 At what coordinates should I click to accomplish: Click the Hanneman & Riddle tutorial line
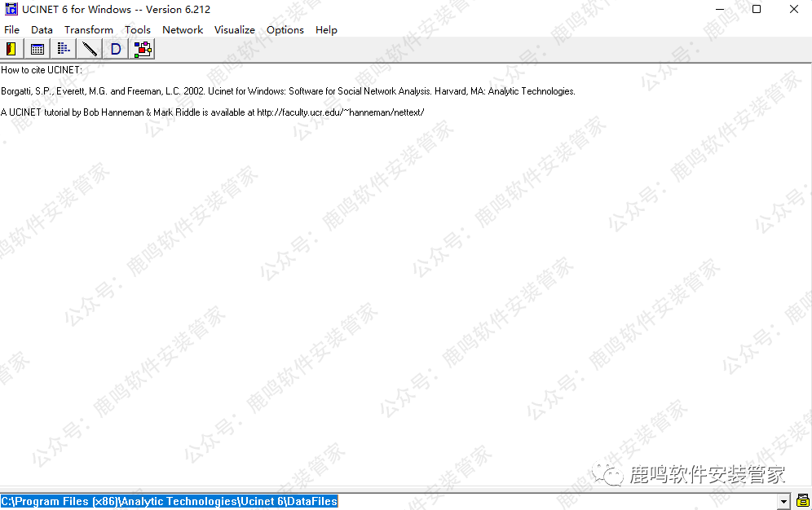[x=212, y=112]
